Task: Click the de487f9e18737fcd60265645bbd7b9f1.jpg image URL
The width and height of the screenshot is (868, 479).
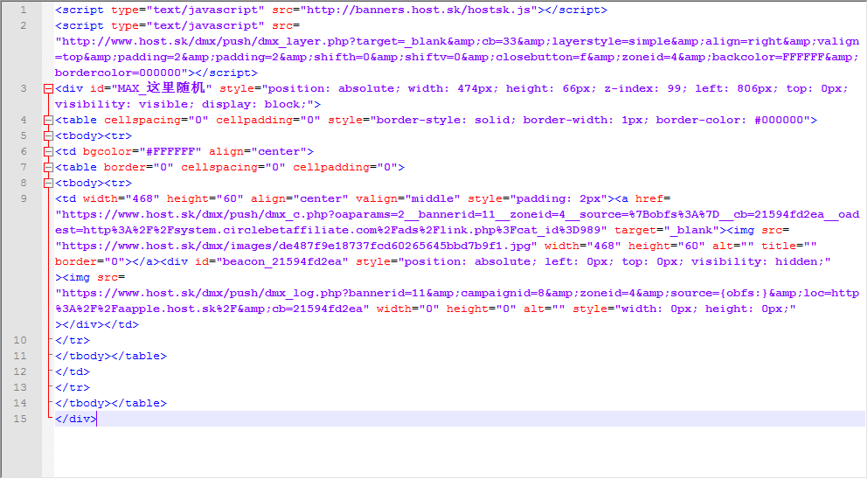Action: click(x=296, y=246)
